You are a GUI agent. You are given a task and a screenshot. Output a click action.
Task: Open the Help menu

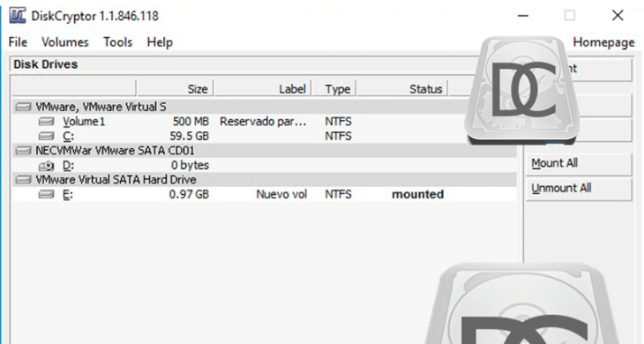pyautogui.click(x=160, y=42)
